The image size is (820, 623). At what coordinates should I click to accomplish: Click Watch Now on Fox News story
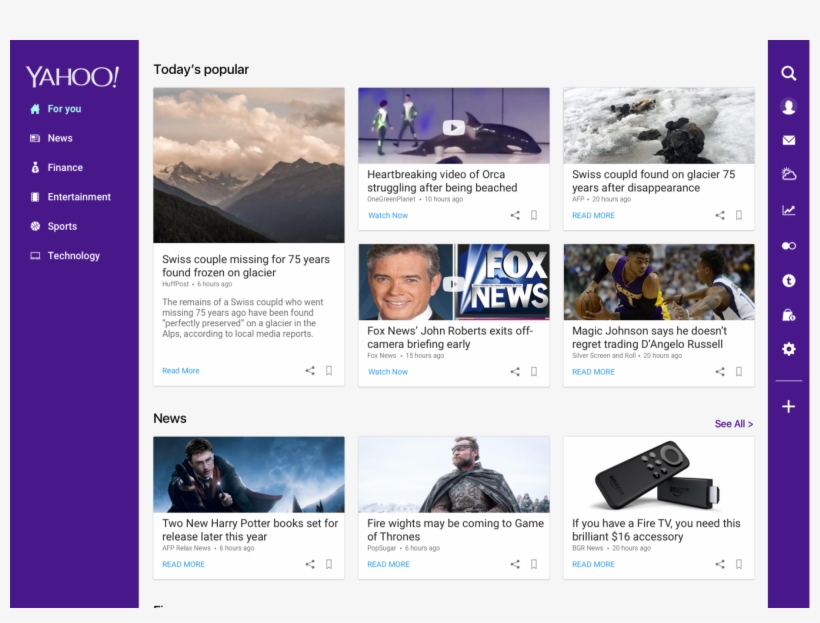tap(388, 371)
